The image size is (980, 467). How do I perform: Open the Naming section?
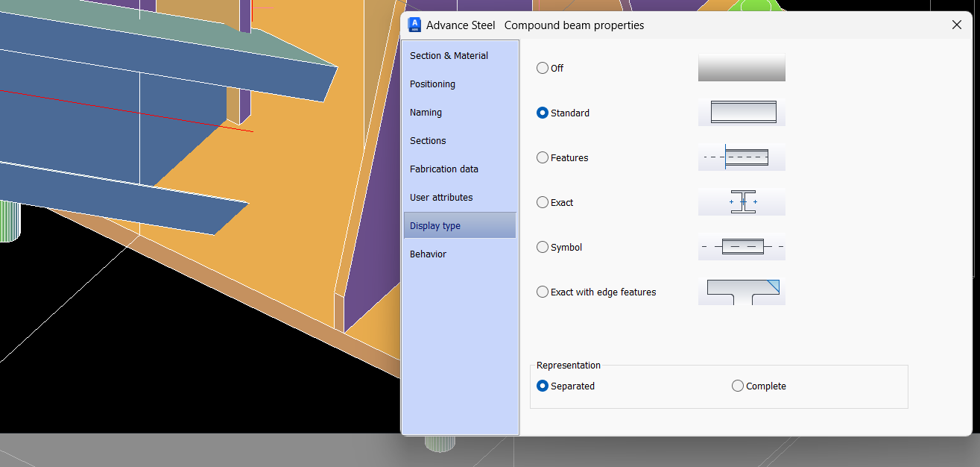(x=426, y=112)
